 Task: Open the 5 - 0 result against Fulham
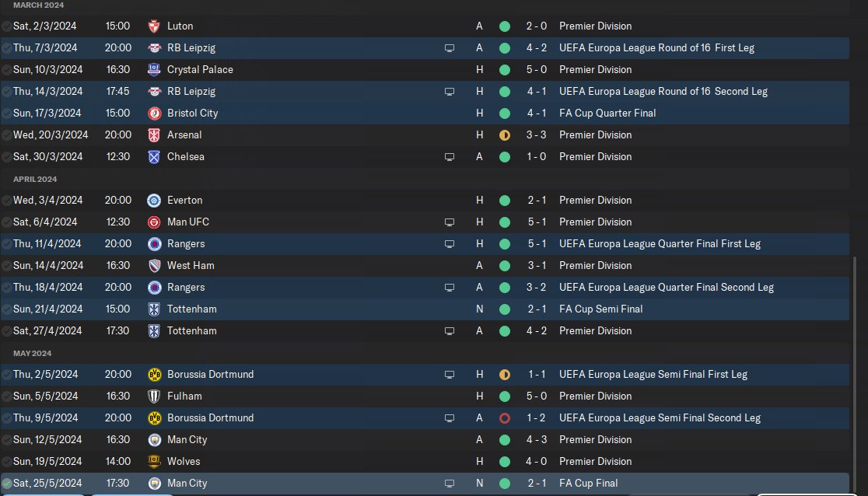[x=537, y=396]
